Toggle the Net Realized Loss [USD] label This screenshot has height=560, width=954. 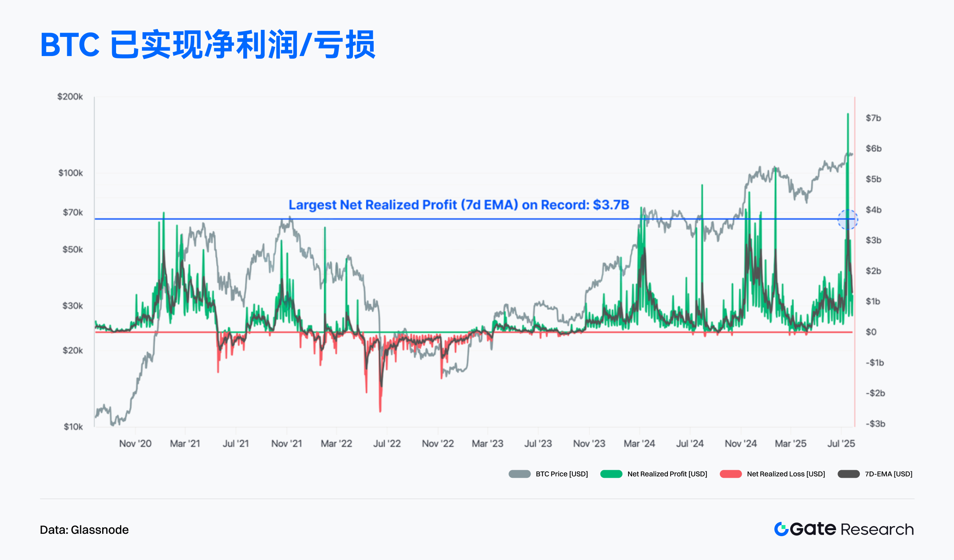tap(786, 474)
